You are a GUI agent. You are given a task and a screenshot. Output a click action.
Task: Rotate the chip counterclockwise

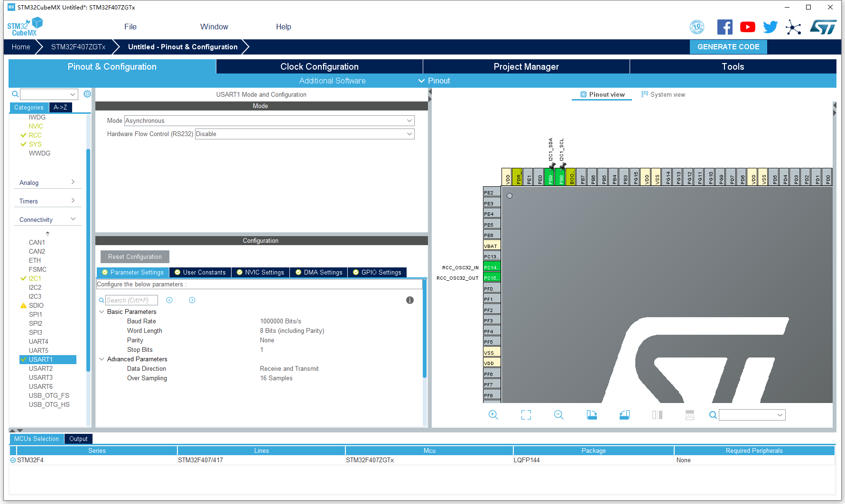point(624,415)
